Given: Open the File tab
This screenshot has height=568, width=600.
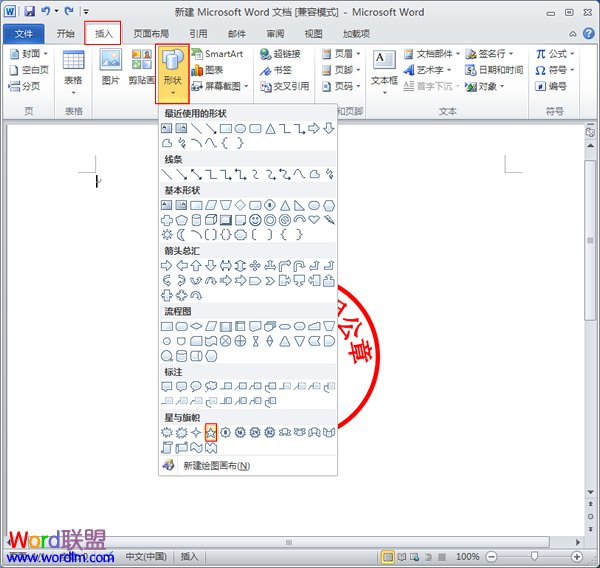Looking at the screenshot, I should (x=24, y=34).
